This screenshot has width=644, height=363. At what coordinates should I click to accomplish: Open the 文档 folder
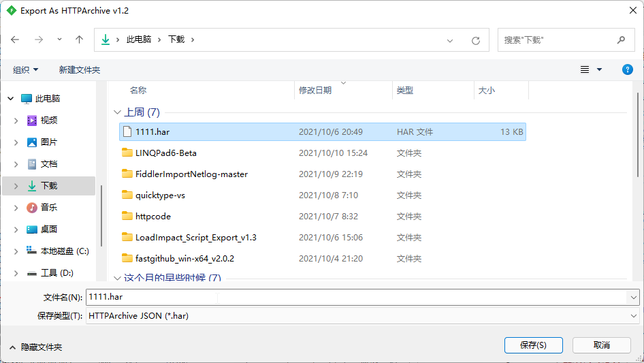click(x=49, y=164)
